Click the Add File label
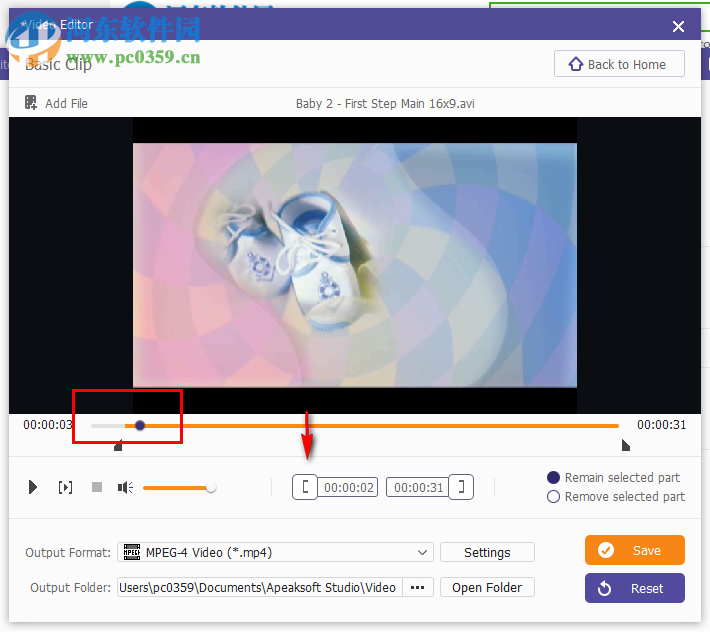The width and height of the screenshot is (710, 632). pos(66,104)
